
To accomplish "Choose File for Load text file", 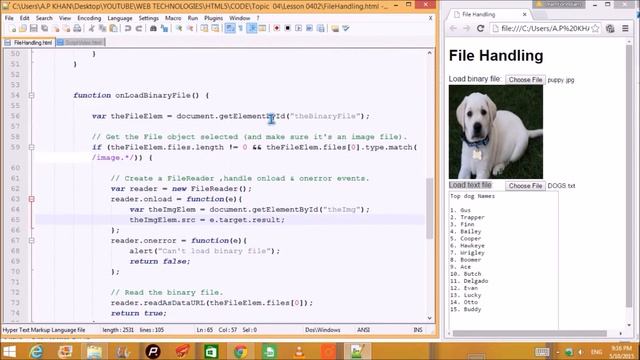I will click(x=525, y=186).
